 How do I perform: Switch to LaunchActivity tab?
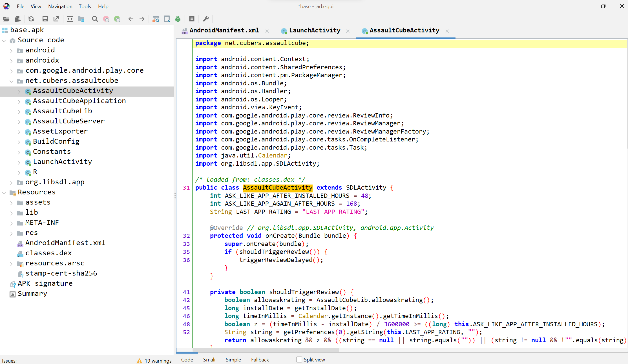315,30
